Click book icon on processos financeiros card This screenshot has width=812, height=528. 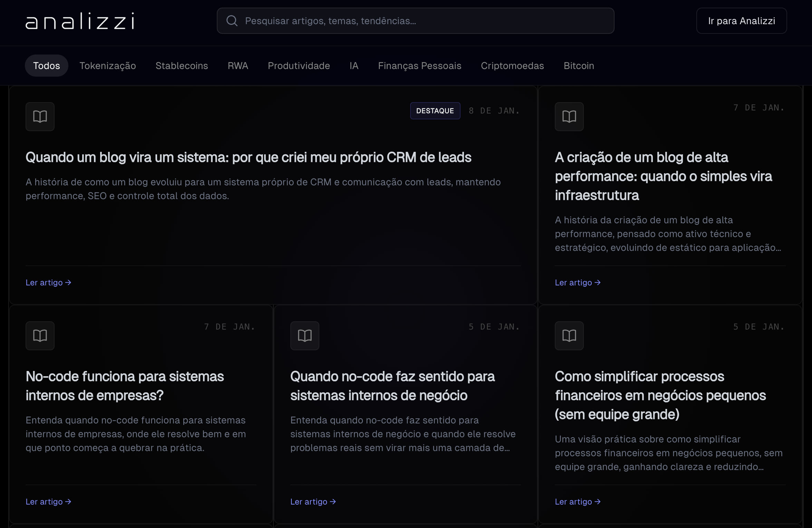[569, 335]
